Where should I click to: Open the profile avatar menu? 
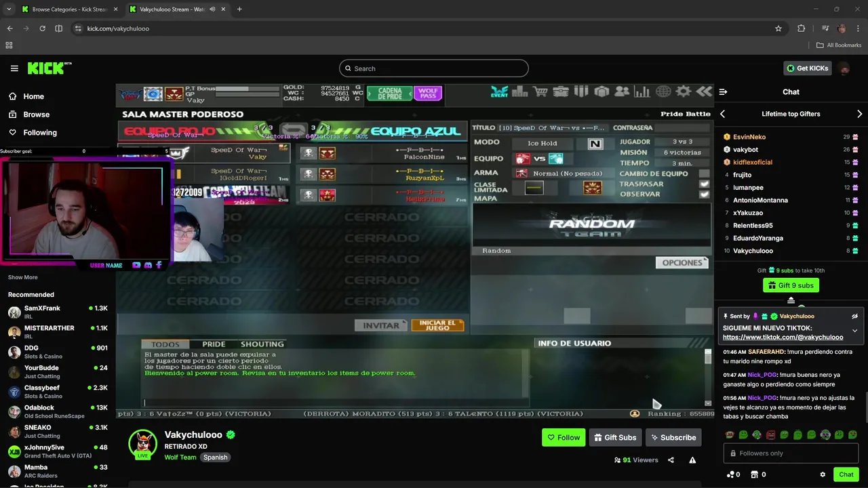(x=844, y=68)
